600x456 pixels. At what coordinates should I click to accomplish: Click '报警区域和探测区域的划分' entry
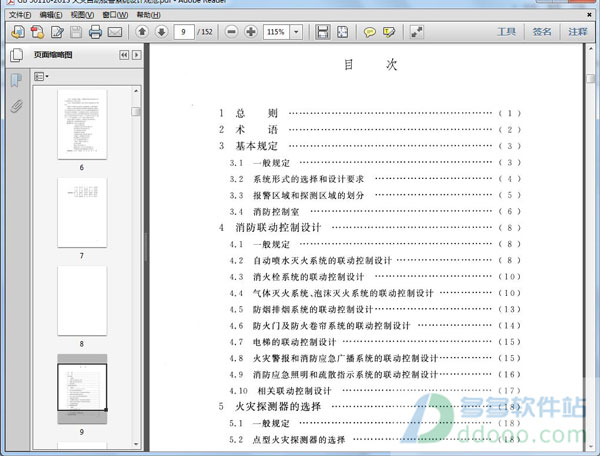(308, 195)
